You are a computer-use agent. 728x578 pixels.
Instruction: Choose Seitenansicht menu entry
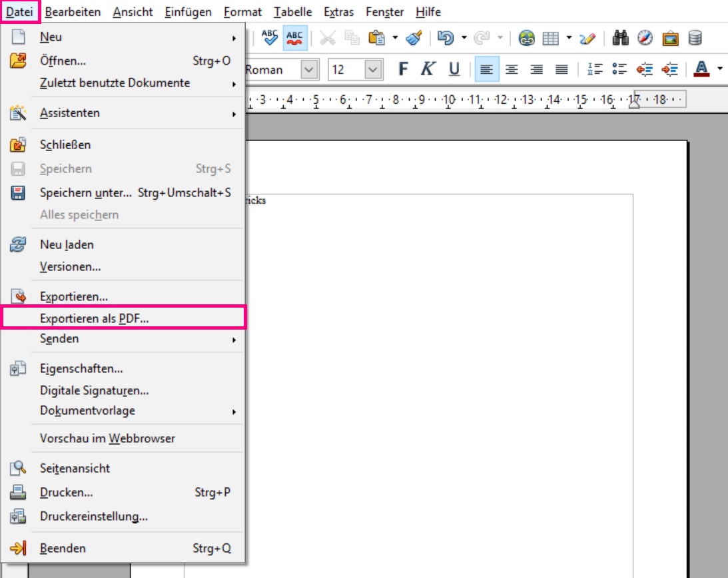[123, 468]
